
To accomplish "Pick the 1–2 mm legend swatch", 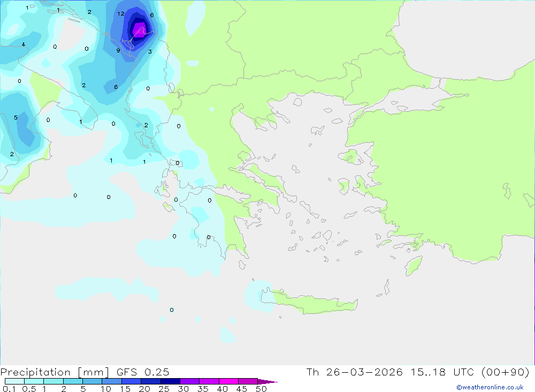I will pos(53,381).
